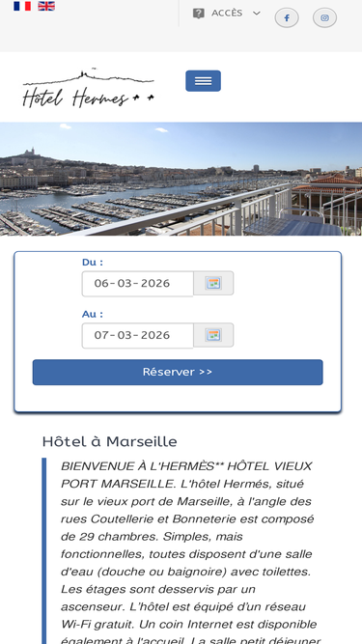The height and width of the screenshot is (644, 362).
Task: Open the hotel's Instagram page icon
Action: (324, 18)
